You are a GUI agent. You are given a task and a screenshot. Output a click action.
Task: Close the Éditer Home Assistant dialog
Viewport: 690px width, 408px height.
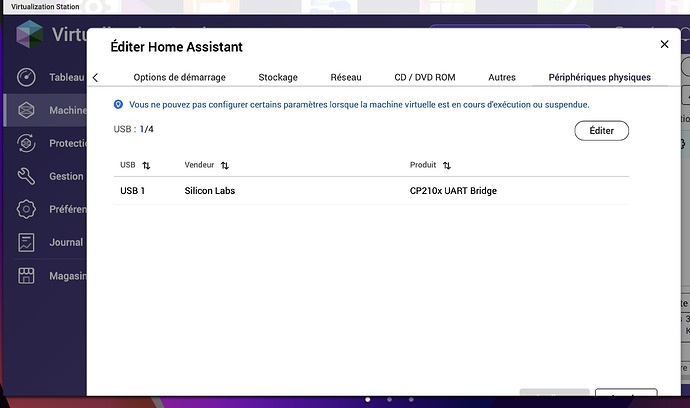[664, 44]
